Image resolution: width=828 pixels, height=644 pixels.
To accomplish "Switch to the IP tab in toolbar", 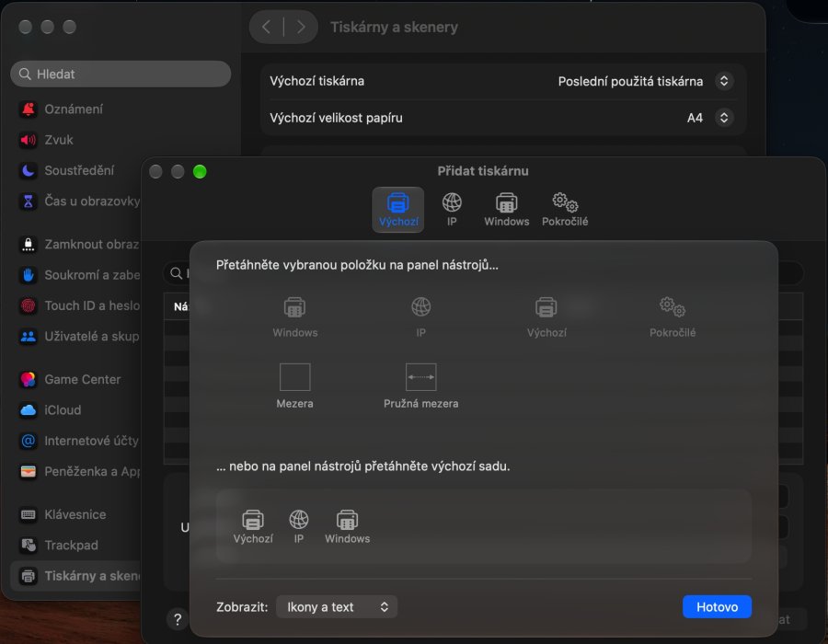I will tap(452, 210).
